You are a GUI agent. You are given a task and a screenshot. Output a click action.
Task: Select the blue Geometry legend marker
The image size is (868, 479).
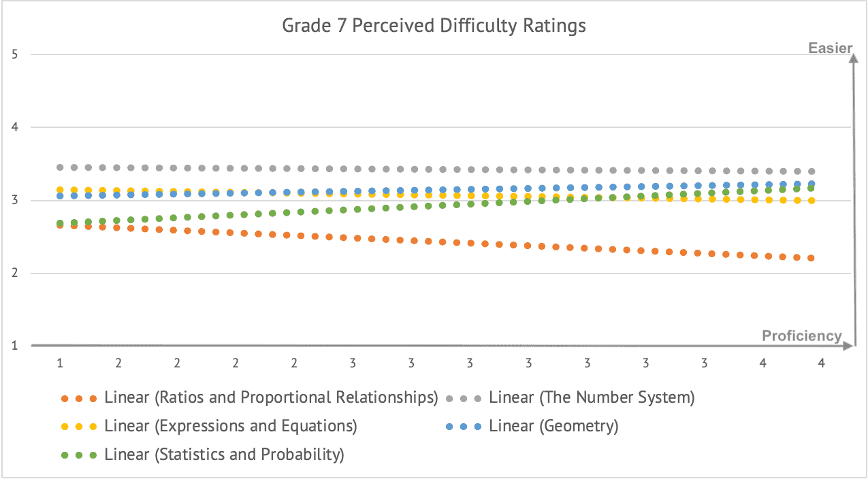(x=464, y=427)
